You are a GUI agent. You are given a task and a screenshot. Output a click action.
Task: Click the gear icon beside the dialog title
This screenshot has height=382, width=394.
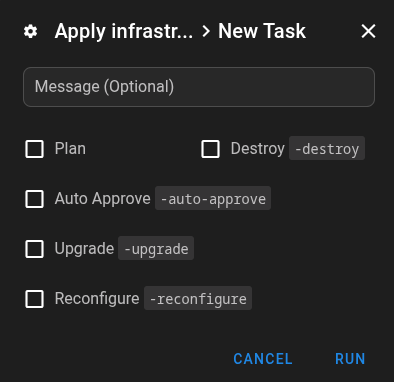point(31,32)
